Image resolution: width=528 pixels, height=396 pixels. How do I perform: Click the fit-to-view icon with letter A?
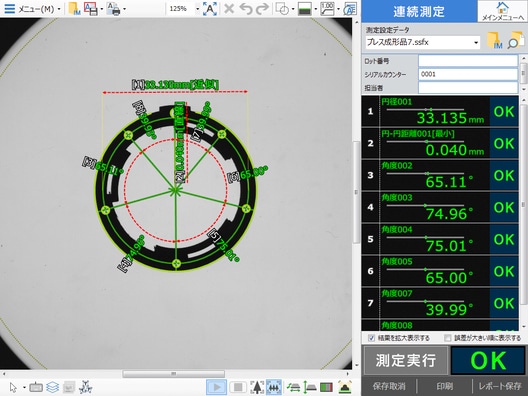tap(210, 9)
